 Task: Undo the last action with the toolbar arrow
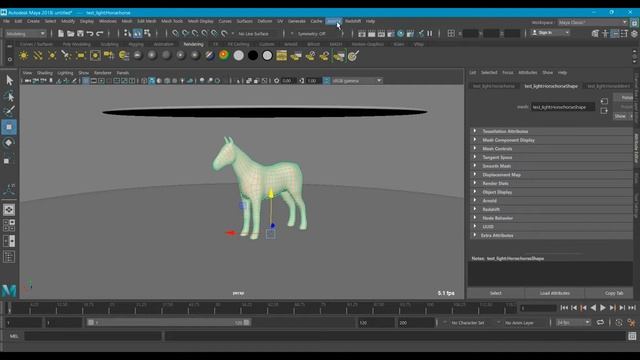pyautogui.click(x=90, y=33)
